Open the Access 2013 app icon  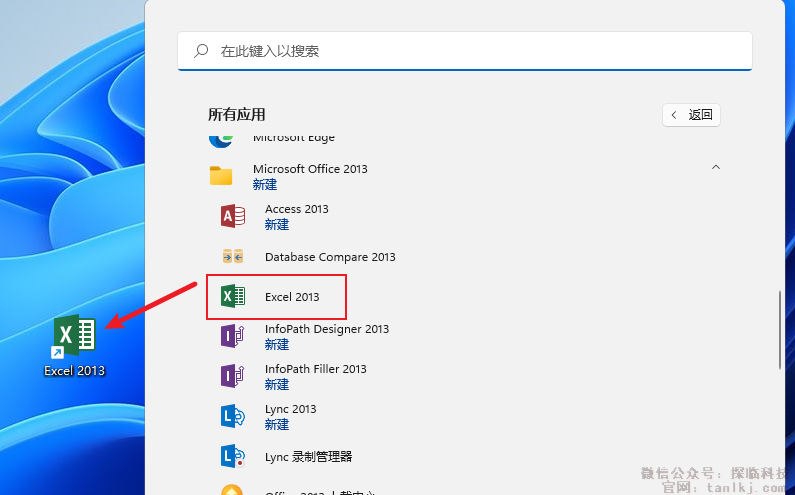(x=233, y=216)
